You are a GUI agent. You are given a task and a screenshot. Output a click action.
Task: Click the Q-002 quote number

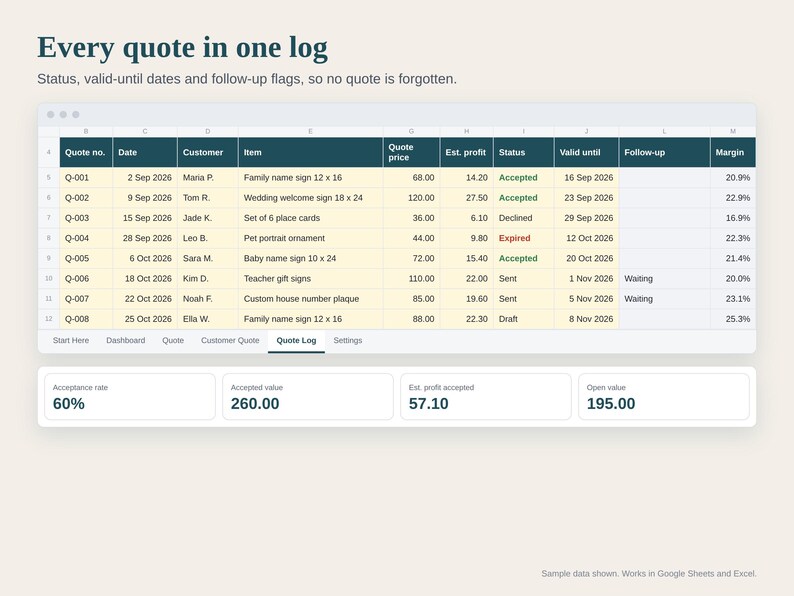point(86,198)
